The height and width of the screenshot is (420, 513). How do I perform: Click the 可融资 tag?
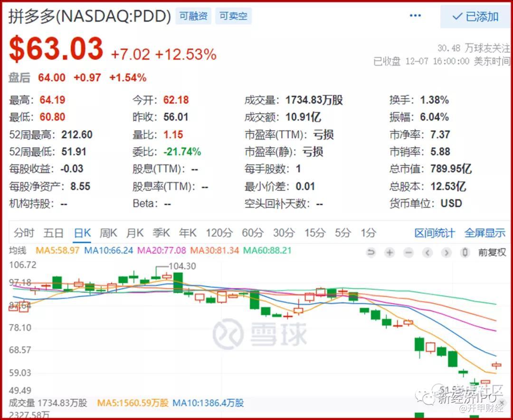(x=193, y=16)
